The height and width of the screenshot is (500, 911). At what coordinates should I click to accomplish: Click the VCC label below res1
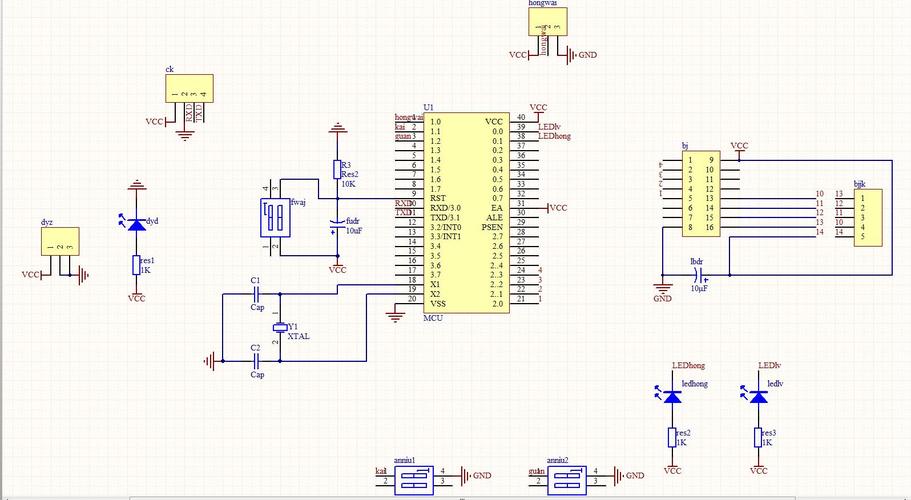[x=136, y=298]
